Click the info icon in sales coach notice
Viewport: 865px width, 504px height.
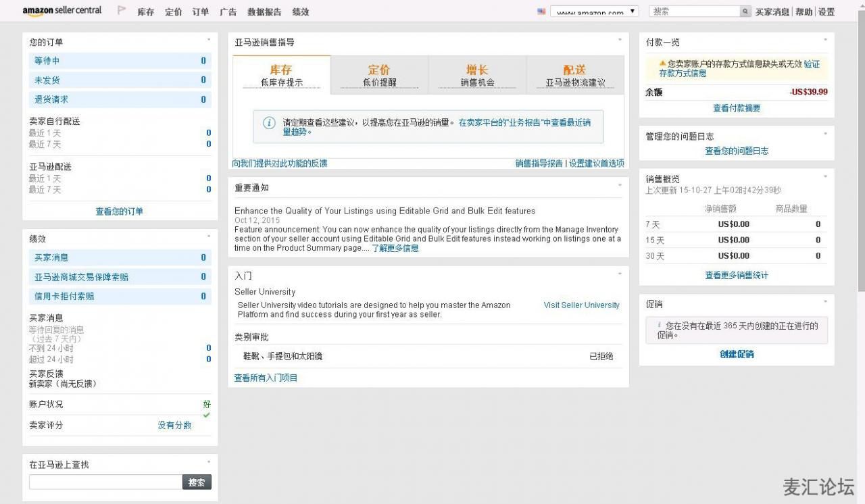[x=269, y=123]
